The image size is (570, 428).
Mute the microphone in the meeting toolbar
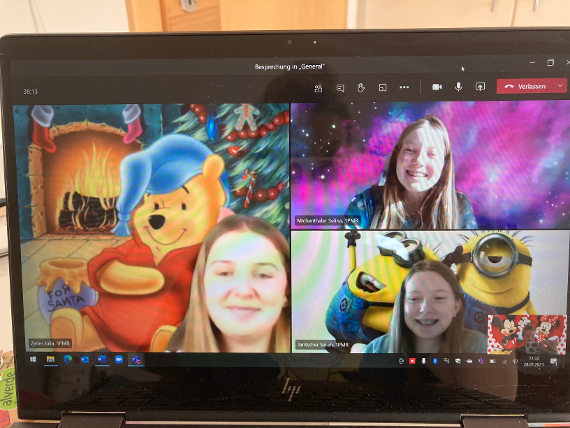(x=458, y=87)
